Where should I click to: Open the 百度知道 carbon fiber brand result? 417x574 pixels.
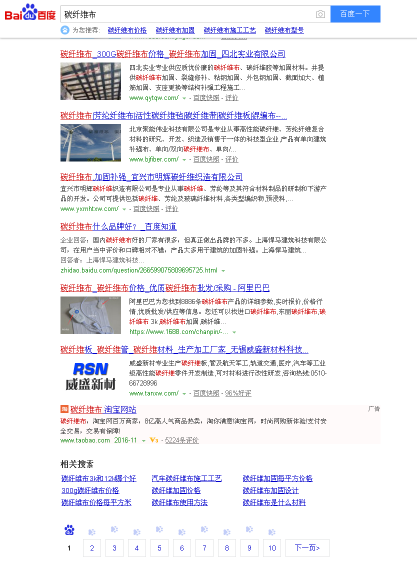(x=118, y=227)
